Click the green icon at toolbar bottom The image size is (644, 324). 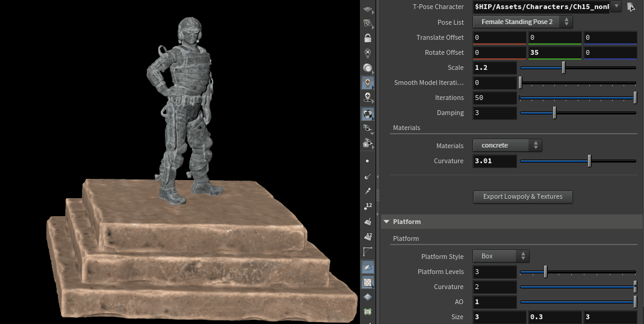tap(368, 312)
